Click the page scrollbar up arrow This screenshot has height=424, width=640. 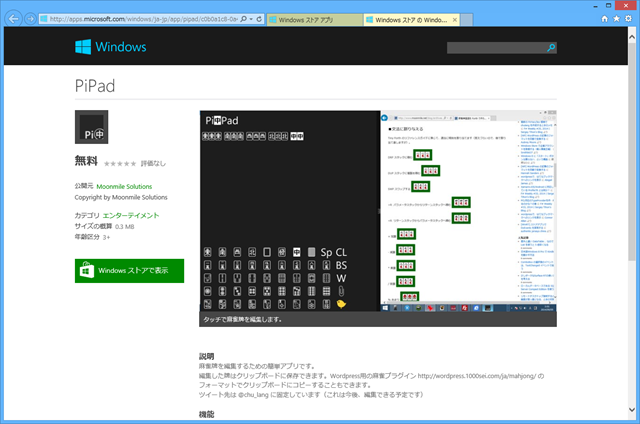(632, 37)
